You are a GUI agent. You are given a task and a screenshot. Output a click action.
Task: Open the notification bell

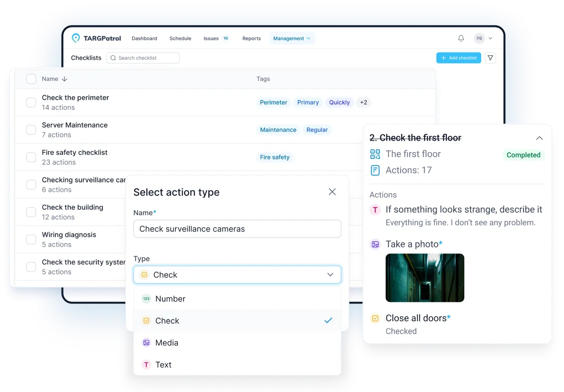pyautogui.click(x=460, y=38)
